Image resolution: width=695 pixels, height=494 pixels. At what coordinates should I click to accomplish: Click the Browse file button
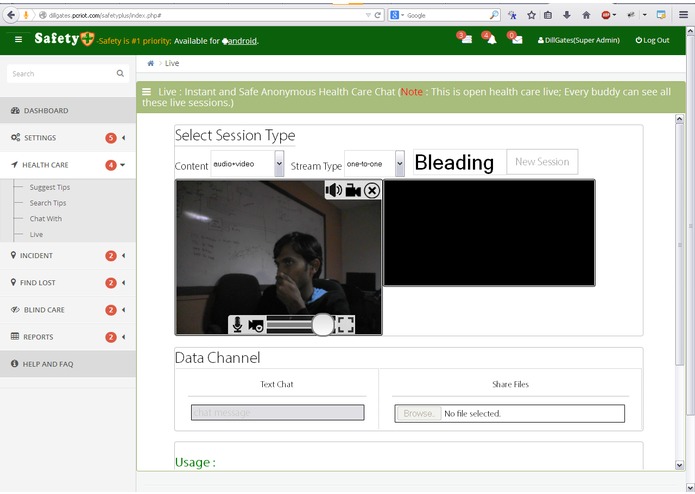(418, 413)
